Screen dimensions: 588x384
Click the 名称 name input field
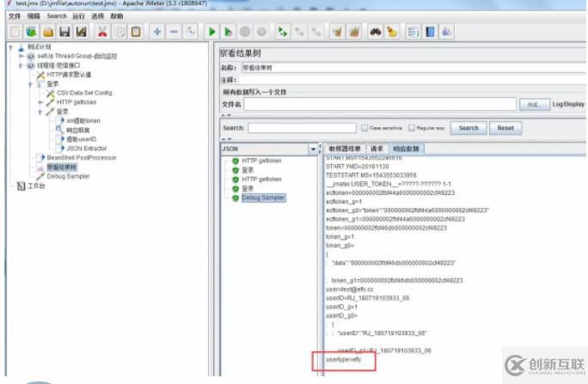413,68
